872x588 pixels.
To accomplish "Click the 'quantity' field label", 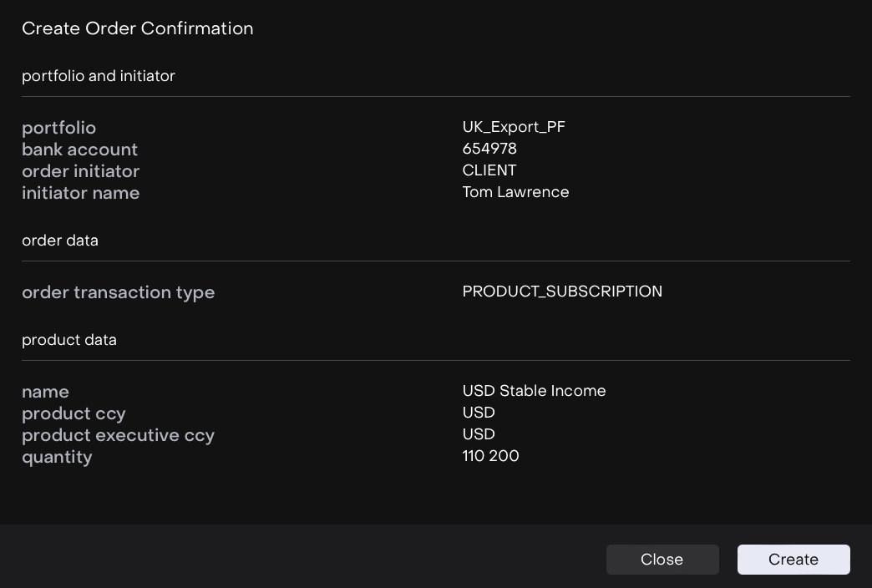I will [57, 457].
